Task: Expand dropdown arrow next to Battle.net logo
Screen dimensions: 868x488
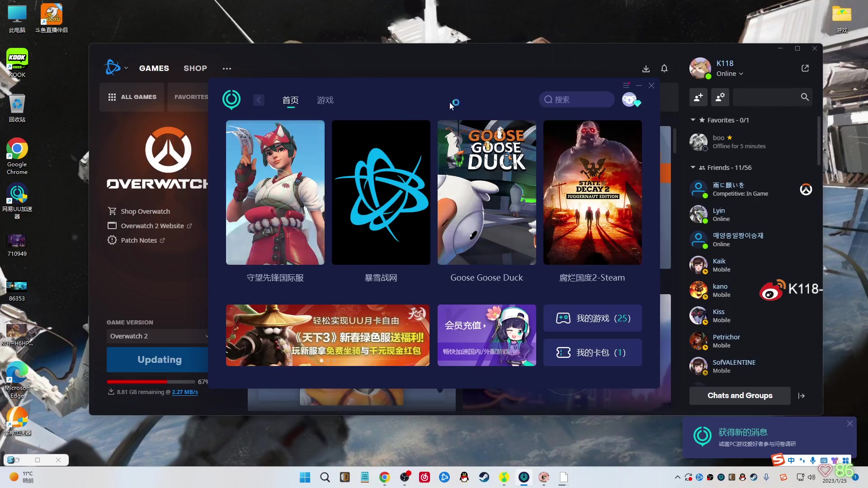Action: coord(126,68)
